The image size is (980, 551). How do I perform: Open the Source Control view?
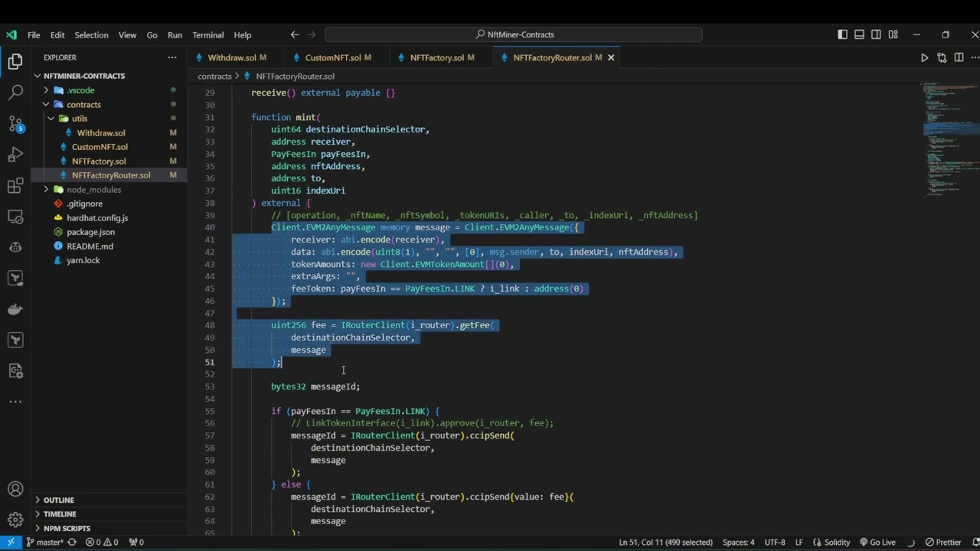(x=15, y=124)
